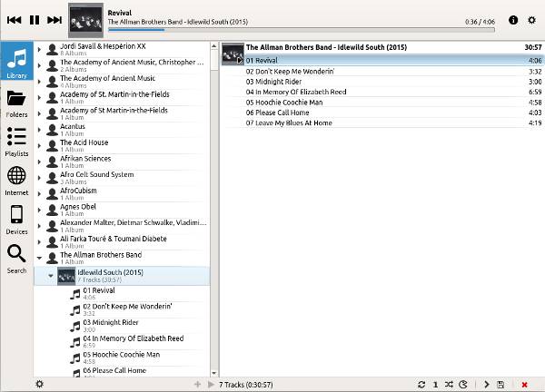Center play queue on the current track
The width and height of the screenshot is (545, 392).
pos(486,385)
